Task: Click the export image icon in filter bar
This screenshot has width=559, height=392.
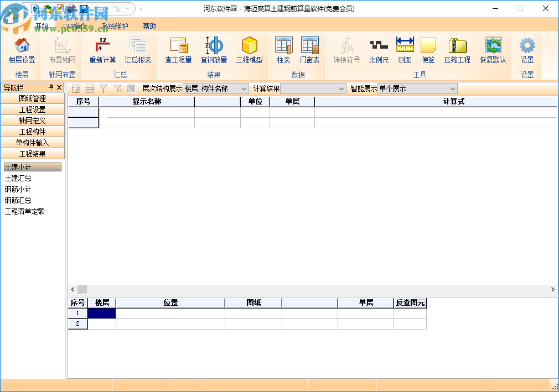Action: coord(131,88)
